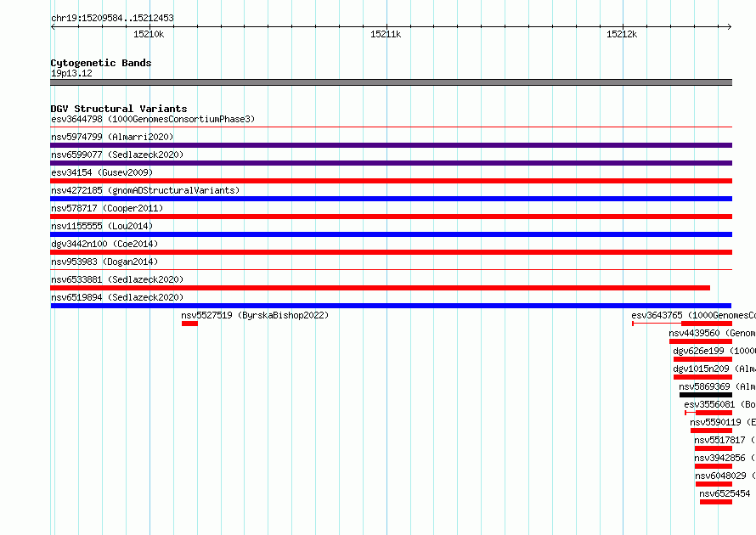
Task: Open the dgv626e199 variant label
Action: coord(714,351)
